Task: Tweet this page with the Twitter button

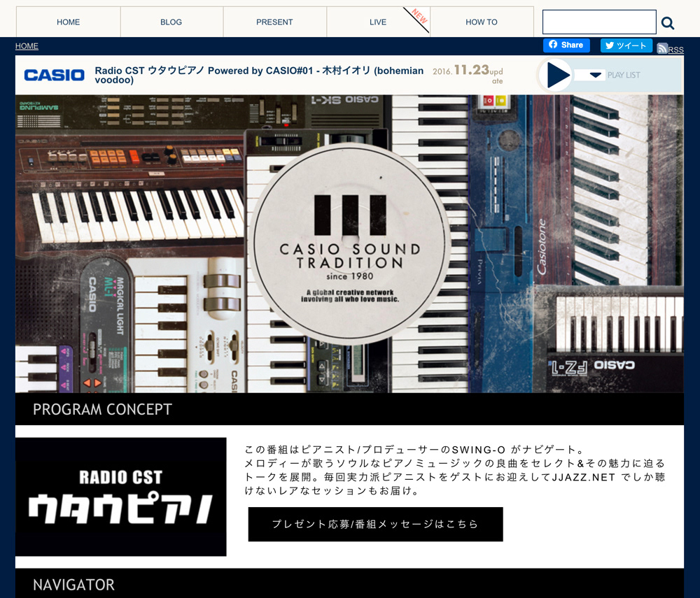Action: click(626, 45)
